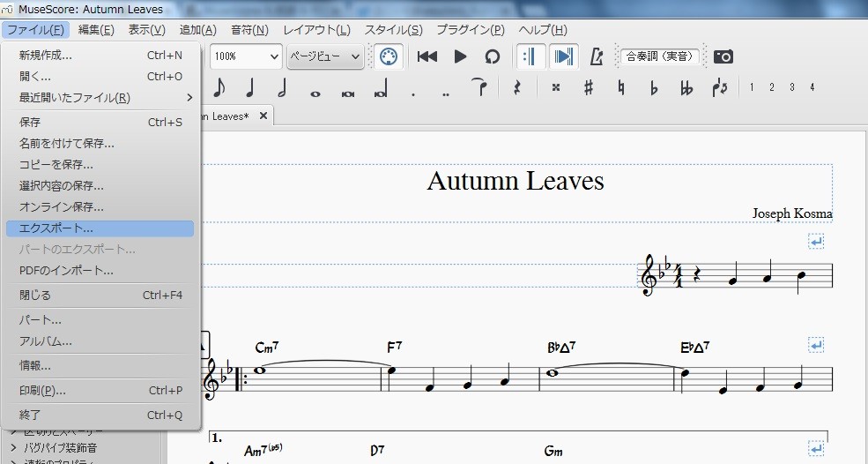The width and height of the screenshot is (868, 464).
Task: Toggle loop playback
Action: tap(492, 56)
